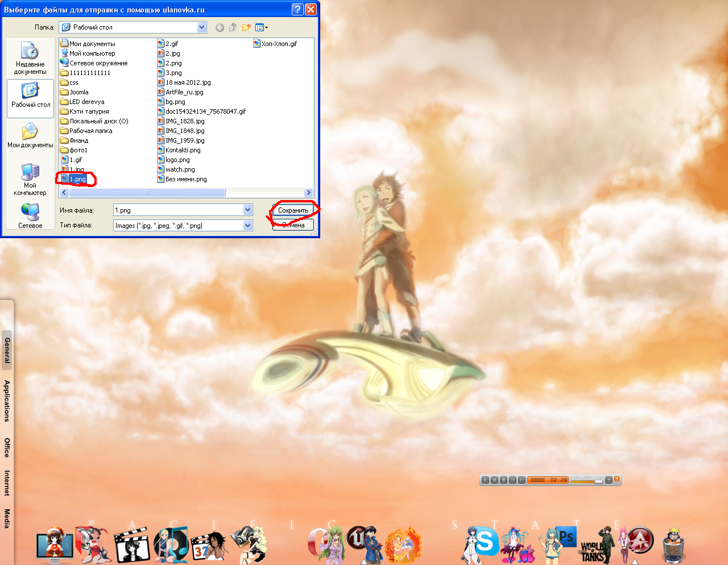This screenshot has height=565, width=728.
Task: Expand the Имя файла dropdown arrow
Action: pyautogui.click(x=247, y=210)
